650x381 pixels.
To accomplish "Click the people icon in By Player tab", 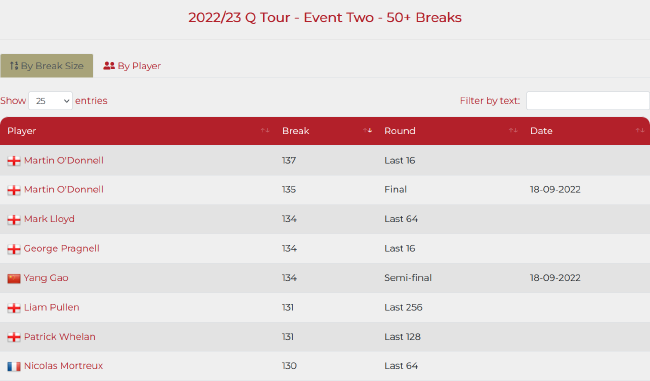I will [109, 66].
